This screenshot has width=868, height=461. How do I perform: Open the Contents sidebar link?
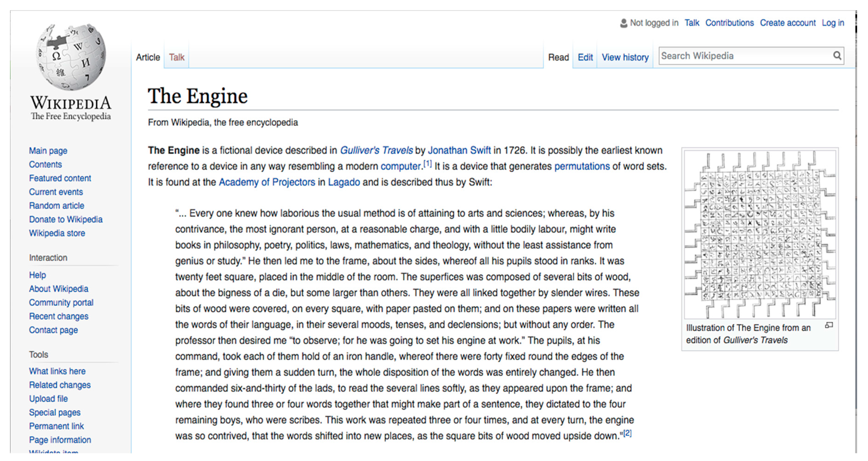tap(46, 164)
